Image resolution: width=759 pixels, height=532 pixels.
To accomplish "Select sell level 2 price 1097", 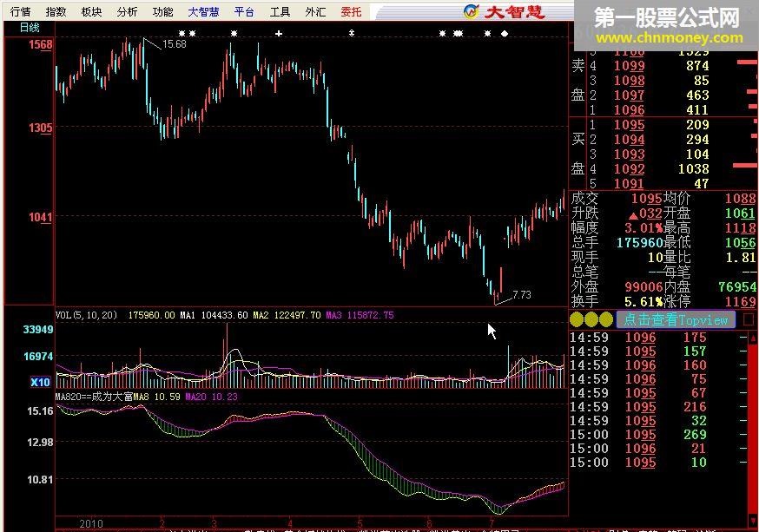I will (630, 95).
